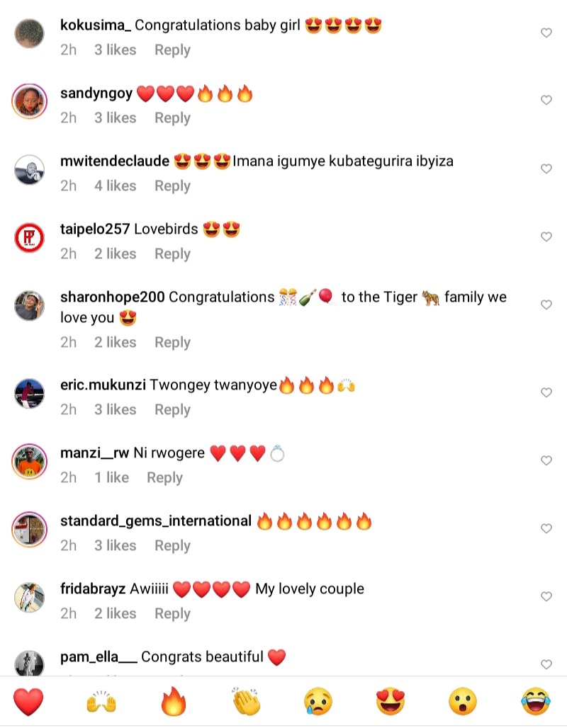Image resolution: width=567 pixels, height=728 pixels.
Task: Open standard_gems_international username profile
Action: pos(156,521)
